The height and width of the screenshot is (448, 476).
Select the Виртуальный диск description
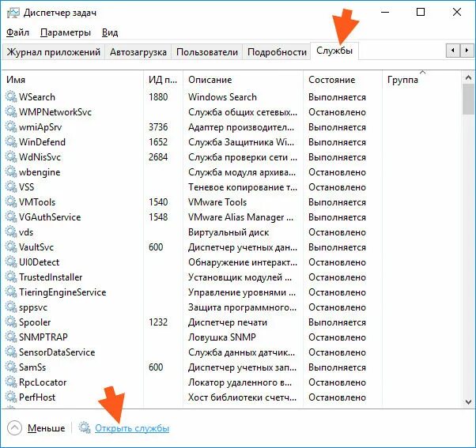[229, 232]
